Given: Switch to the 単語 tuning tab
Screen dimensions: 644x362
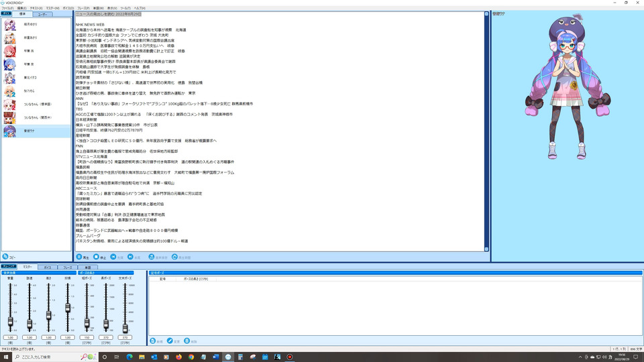Looking at the screenshot, I should [x=87, y=267].
